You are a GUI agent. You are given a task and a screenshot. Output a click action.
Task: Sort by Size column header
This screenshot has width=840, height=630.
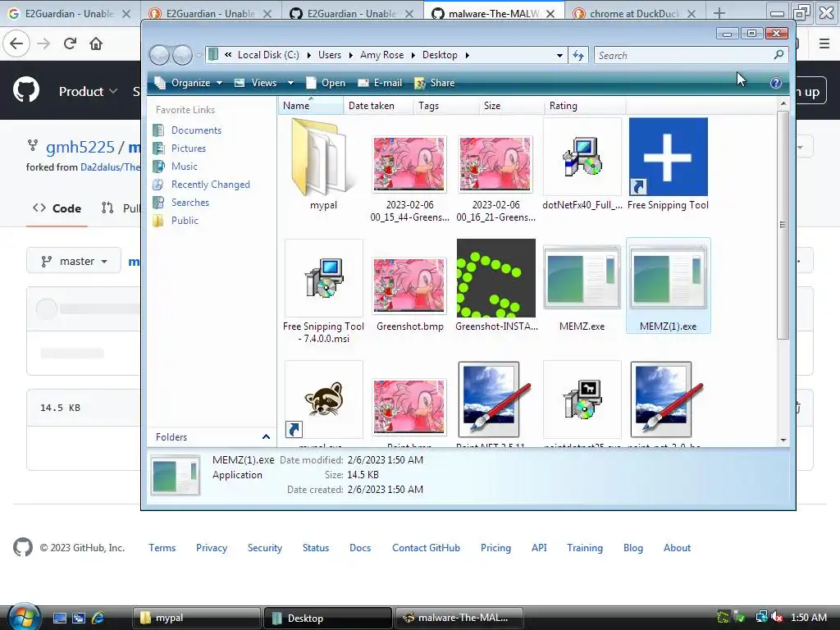tap(511, 106)
